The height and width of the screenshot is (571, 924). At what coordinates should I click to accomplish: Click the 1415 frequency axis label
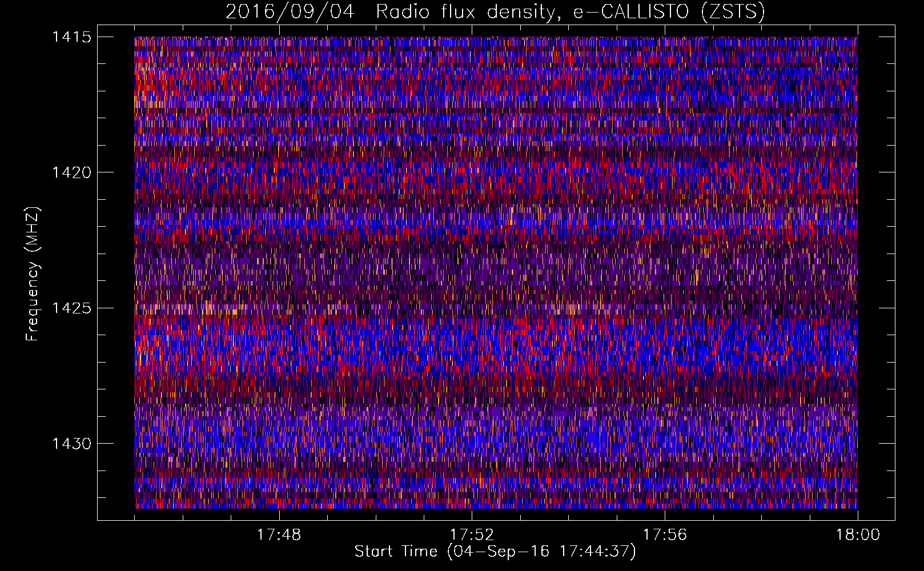[x=71, y=37]
